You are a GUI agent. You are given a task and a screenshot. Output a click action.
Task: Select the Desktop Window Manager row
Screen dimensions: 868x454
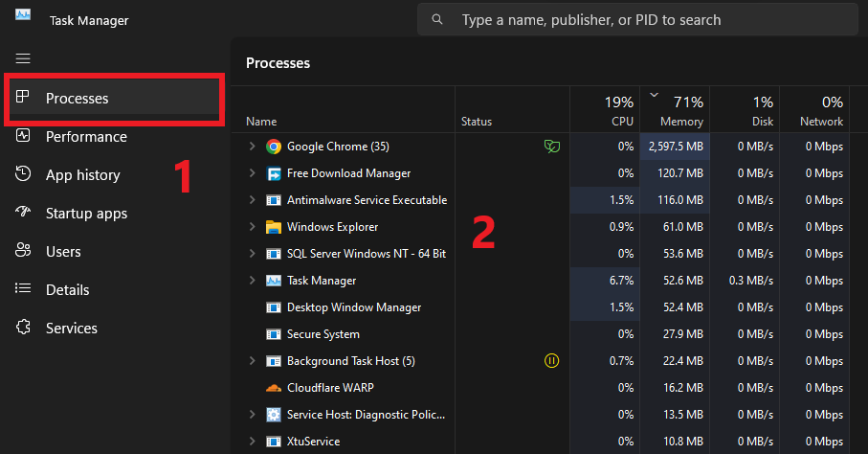pos(354,307)
